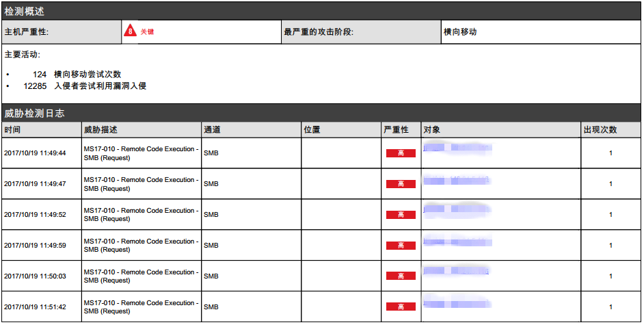Screen dimensions: 644x325
Task: Select the 高 severity badge for 11:50:03
Action: tap(401, 276)
